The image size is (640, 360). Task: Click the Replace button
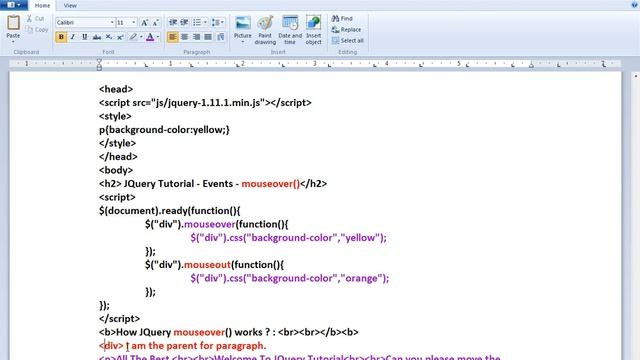click(347, 29)
